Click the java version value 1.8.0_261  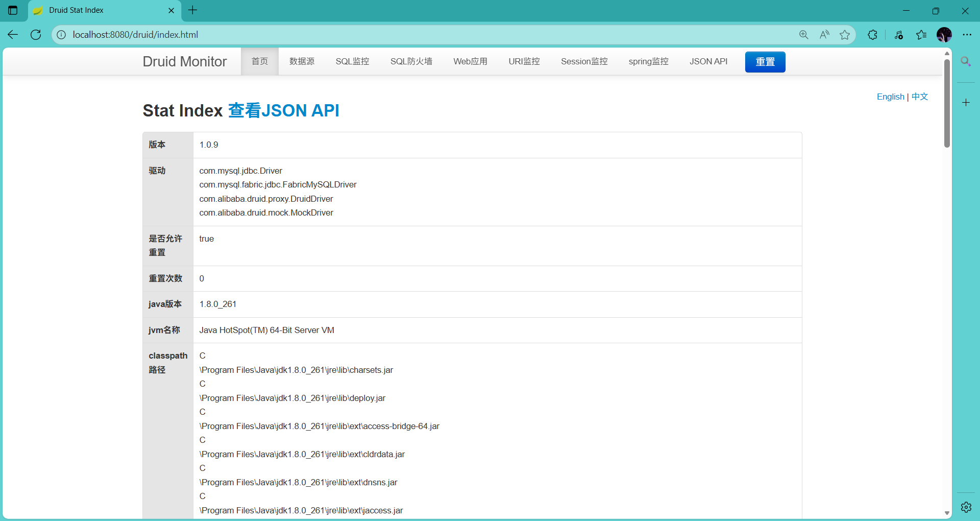(217, 304)
